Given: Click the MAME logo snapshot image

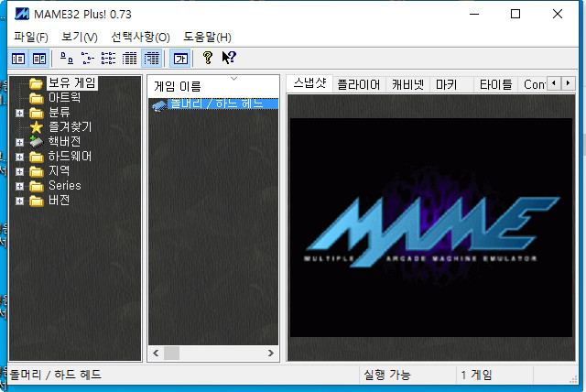Looking at the screenshot, I should [431, 227].
